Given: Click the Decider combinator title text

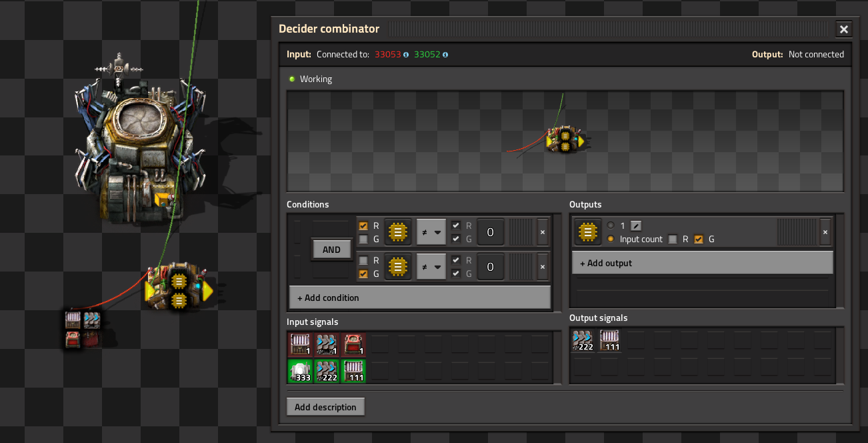Looking at the screenshot, I should 329,29.
